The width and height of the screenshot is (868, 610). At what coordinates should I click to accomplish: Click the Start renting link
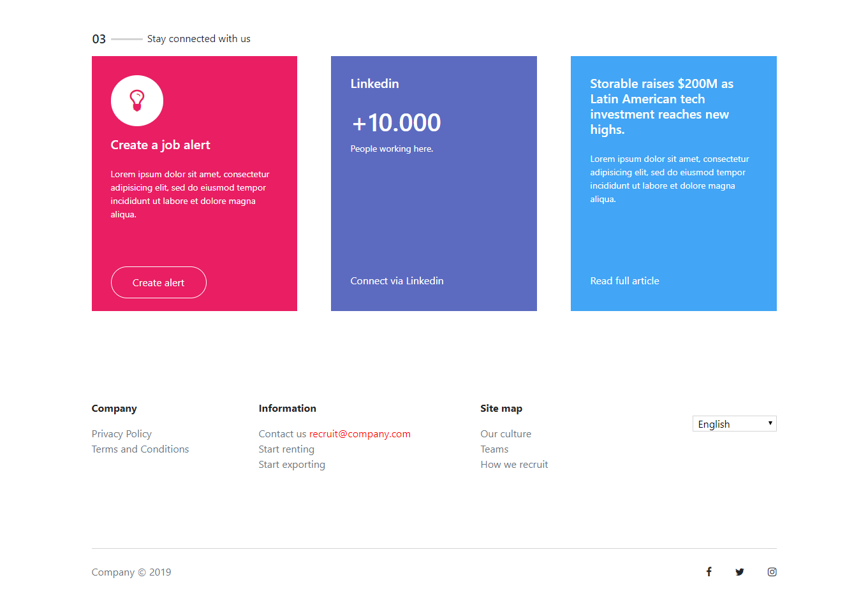point(286,449)
